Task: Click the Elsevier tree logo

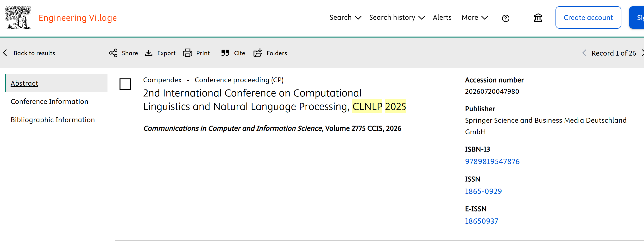Action: pyautogui.click(x=18, y=18)
